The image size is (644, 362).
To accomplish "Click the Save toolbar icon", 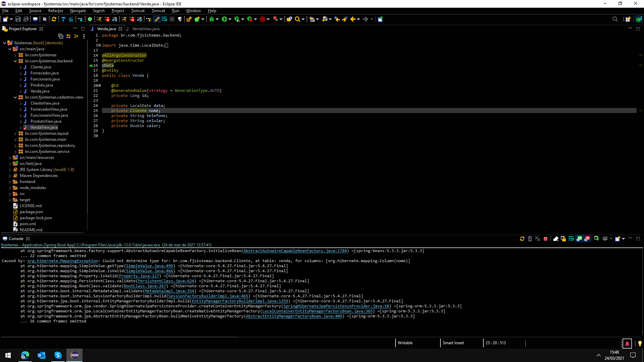I will tap(18, 19).
